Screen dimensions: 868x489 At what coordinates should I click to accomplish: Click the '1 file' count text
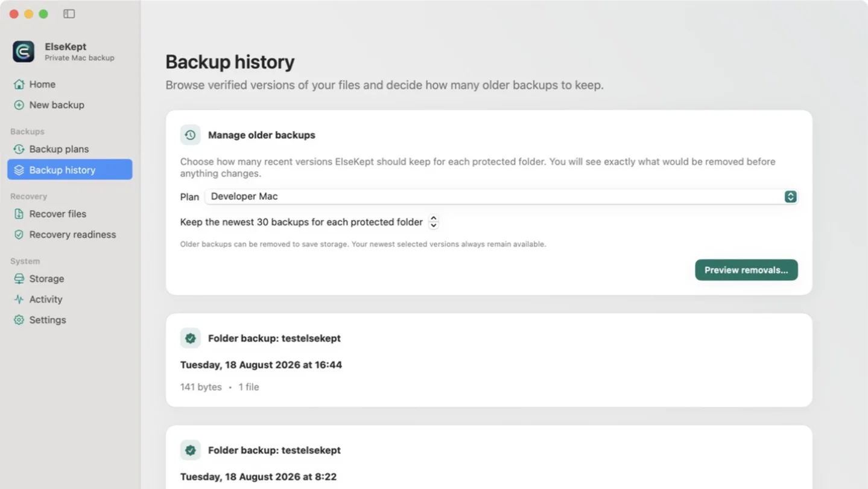(249, 388)
